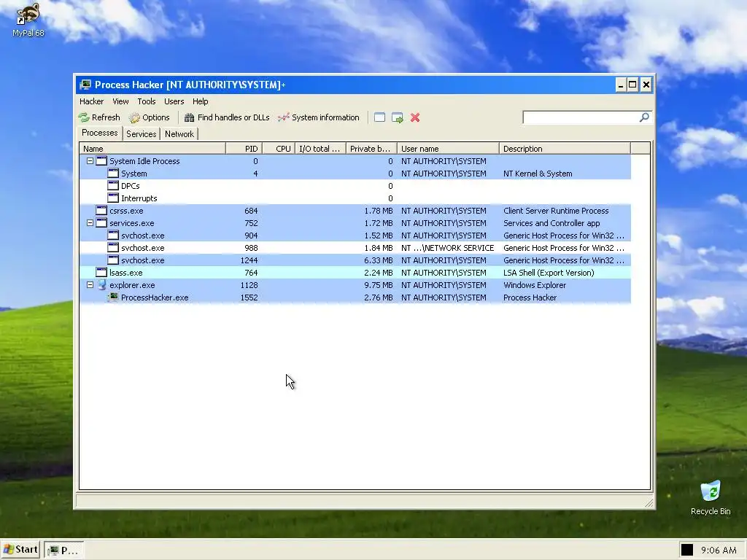This screenshot has height=560, width=747.
Task: Click the NETWORK SERVICE user name cell
Action: [x=447, y=248]
